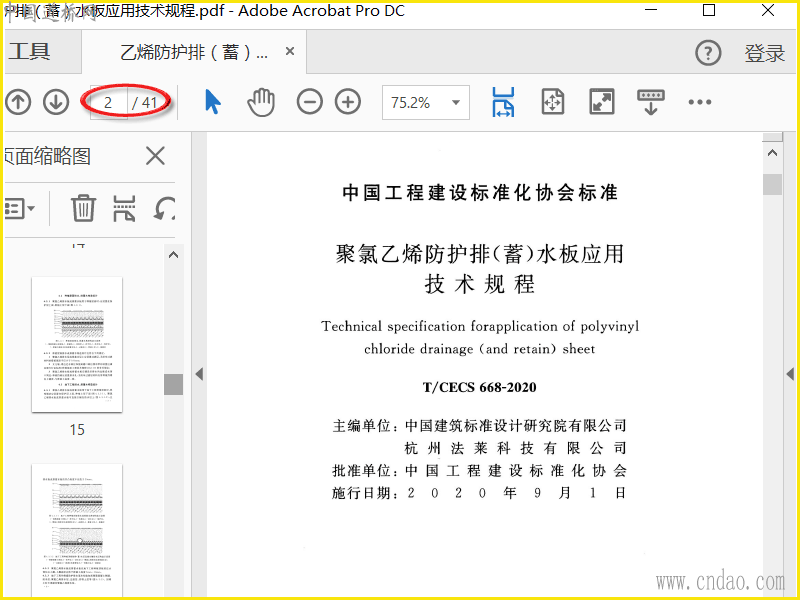The height and width of the screenshot is (600, 800).
Task: Open more tools ellipsis menu
Action: click(x=699, y=102)
